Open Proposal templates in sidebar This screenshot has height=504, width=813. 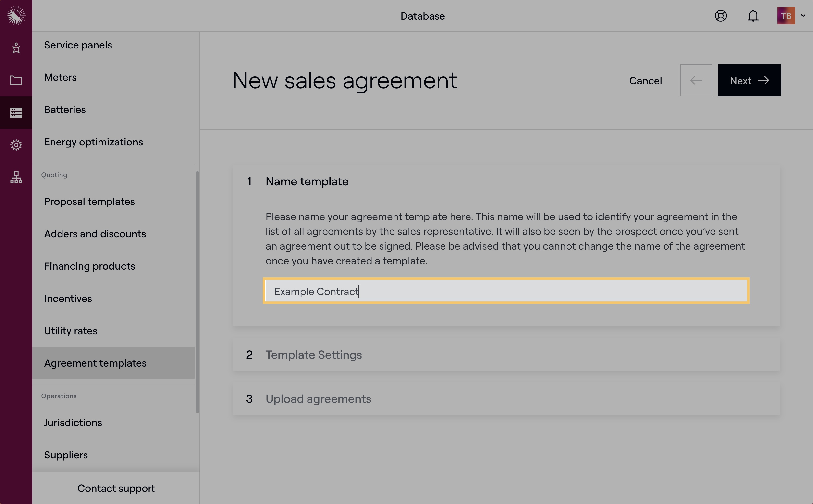tap(89, 202)
